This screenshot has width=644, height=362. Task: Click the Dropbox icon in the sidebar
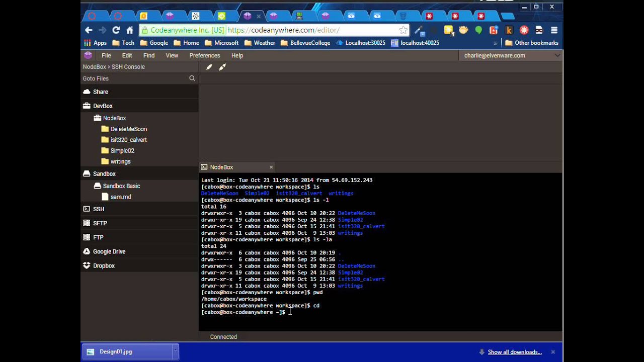pos(87,265)
